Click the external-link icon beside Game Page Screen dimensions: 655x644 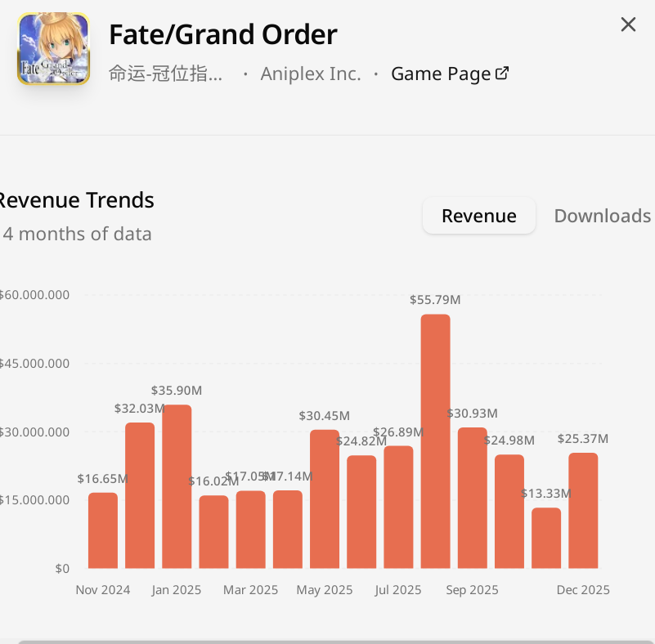pyautogui.click(x=502, y=73)
